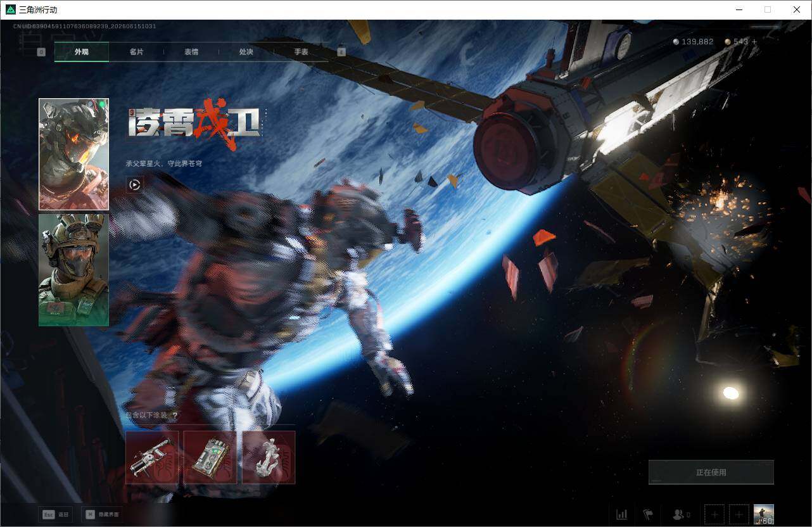Switch to the 外观 tab
This screenshot has height=527, width=812.
tap(82, 52)
